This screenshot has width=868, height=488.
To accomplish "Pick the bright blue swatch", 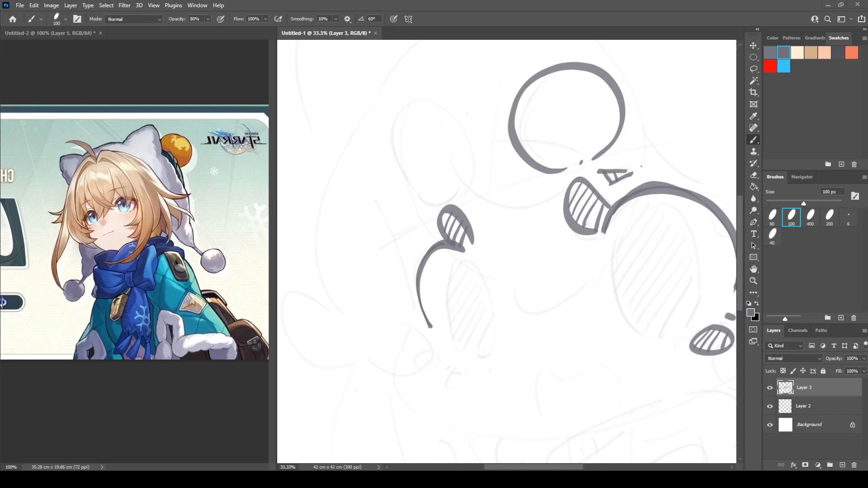I will click(x=784, y=66).
